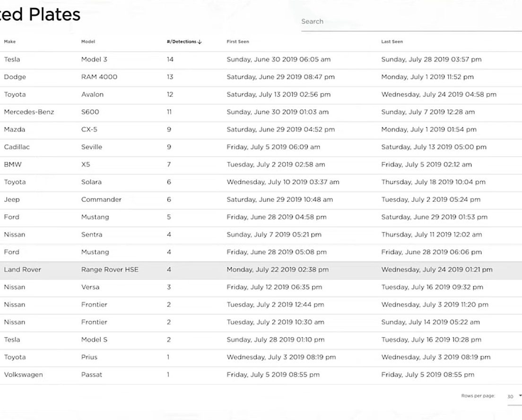The height and width of the screenshot is (420, 522).
Task: Click first seen Friday, June 28 2019 04:58 pm
Action: pos(277,217)
